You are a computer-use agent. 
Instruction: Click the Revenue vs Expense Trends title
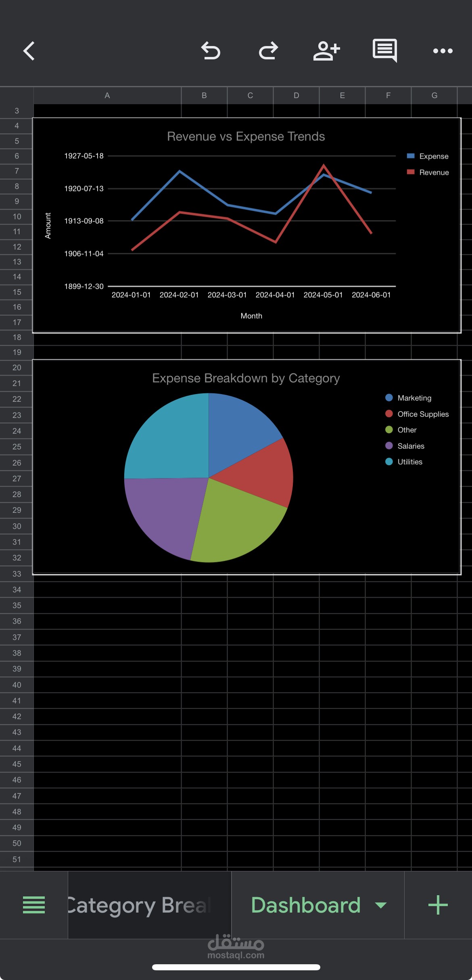point(246,136)
